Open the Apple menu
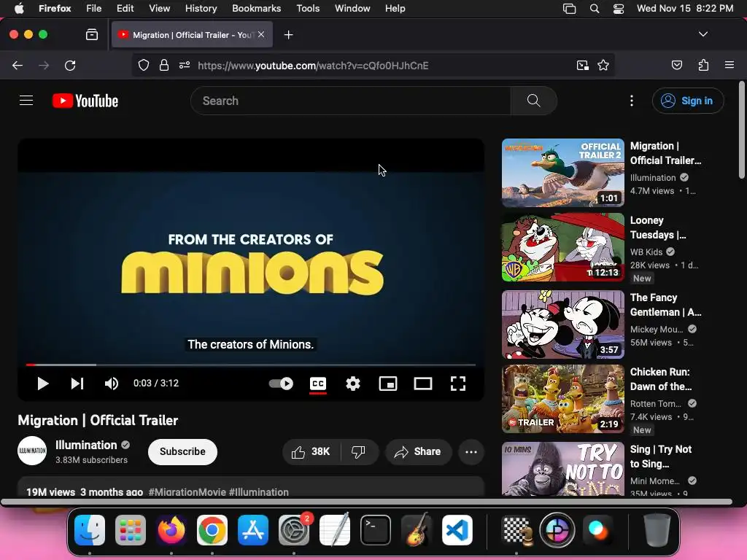The height and width of the screenshot is (560, 747). [18, 8]
